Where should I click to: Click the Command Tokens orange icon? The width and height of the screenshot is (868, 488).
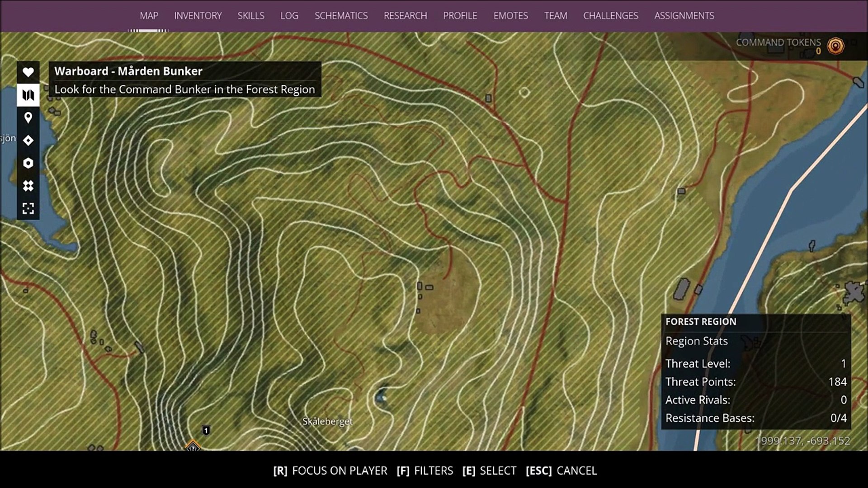point(835,46)
